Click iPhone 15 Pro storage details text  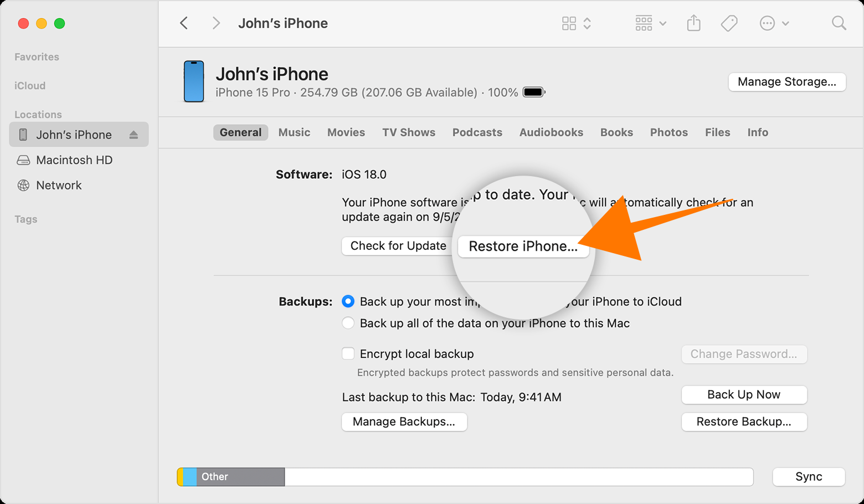[x=367, y=92]
